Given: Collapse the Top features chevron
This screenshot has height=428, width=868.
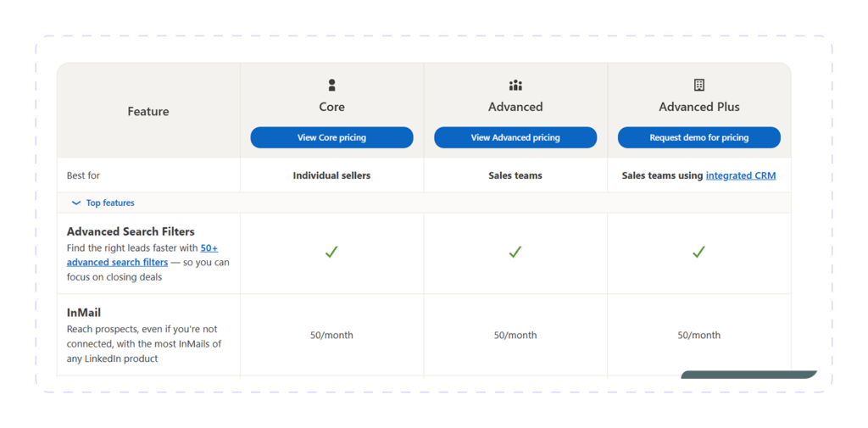Looking at the screenshot, I should click(x=76, y=203).
